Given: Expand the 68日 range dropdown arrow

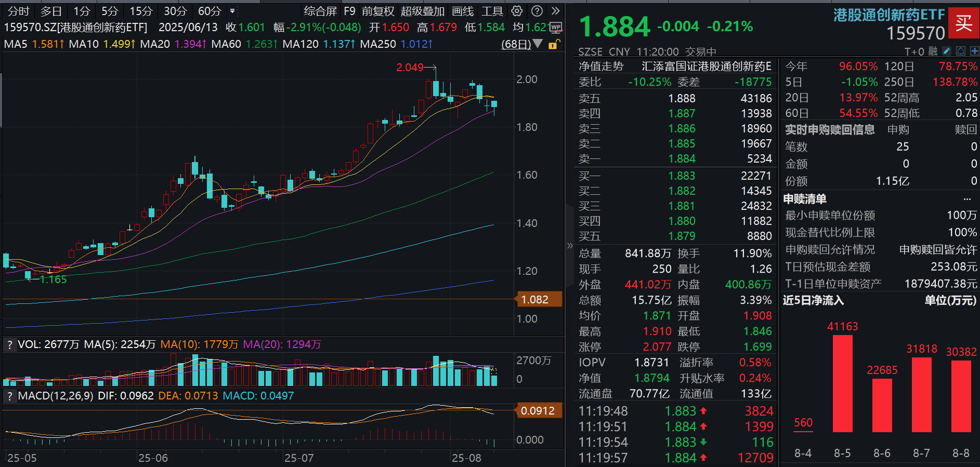Looking at the screenshot, I should (538, 44).
